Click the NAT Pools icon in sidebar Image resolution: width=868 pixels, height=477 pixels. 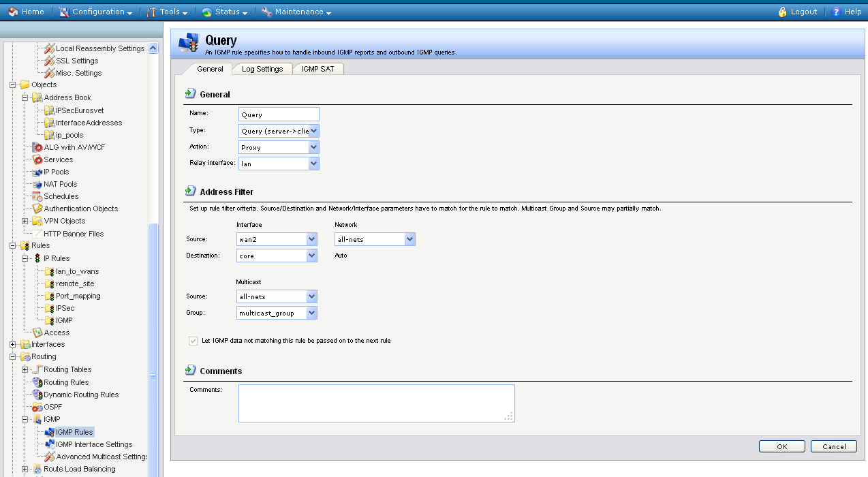tap(37, 184)
